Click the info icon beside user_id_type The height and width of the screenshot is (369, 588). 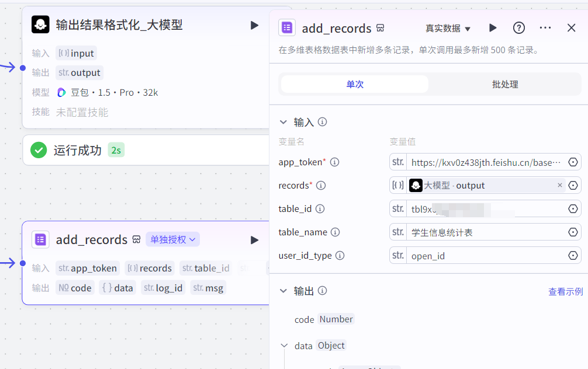[340, 256]
